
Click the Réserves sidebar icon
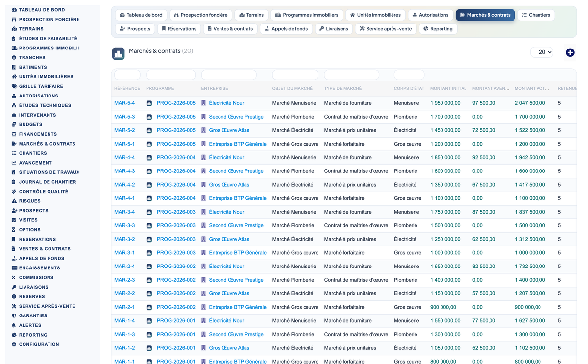point(14,296)
